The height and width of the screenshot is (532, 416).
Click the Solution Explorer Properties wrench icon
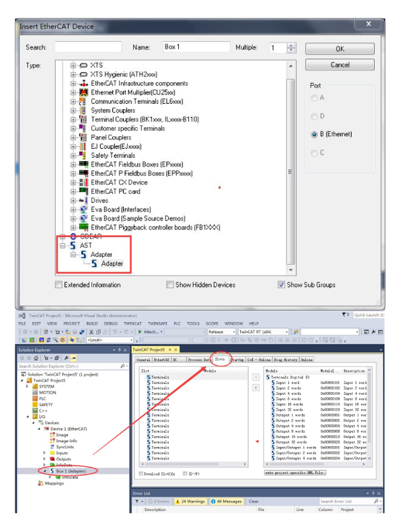tap(66, 358)
